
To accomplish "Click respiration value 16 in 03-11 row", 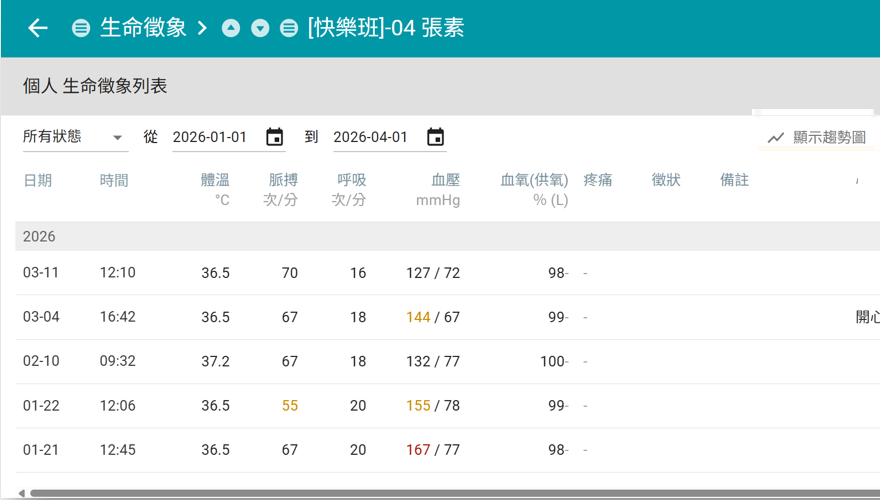I will (x=358, y=273).
